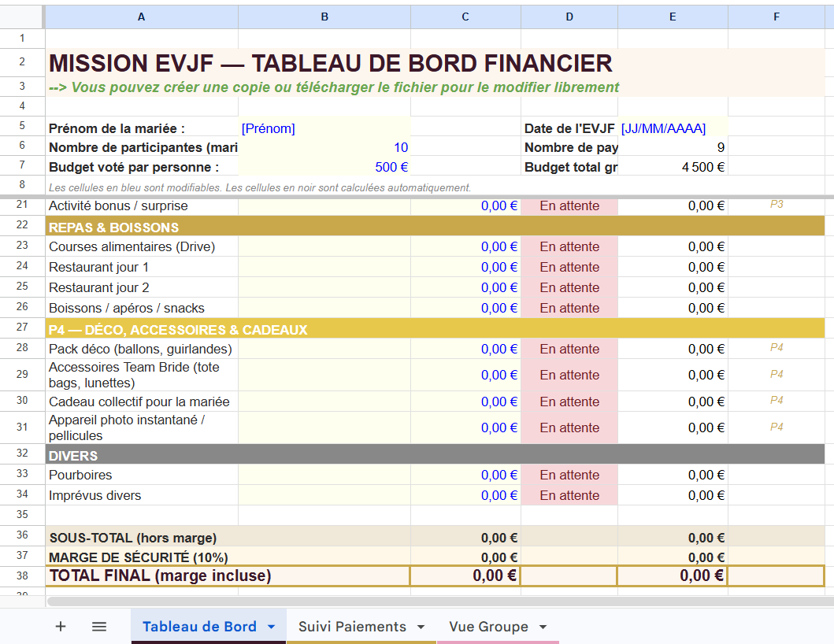834x644 pixels.
Task: Click the P4 label beside Pack déco
Action: (x=775, y=349)
